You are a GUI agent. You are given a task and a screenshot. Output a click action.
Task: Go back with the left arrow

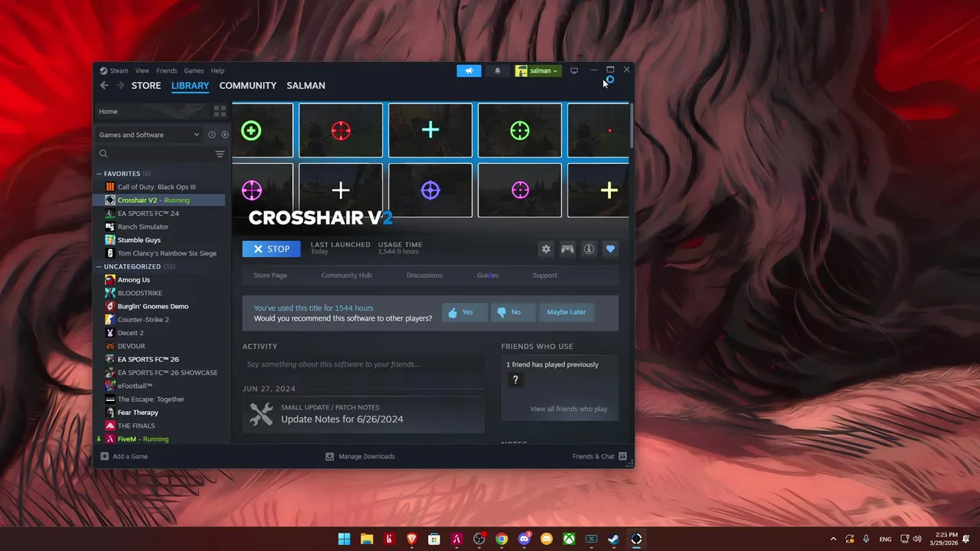point(104,86)
